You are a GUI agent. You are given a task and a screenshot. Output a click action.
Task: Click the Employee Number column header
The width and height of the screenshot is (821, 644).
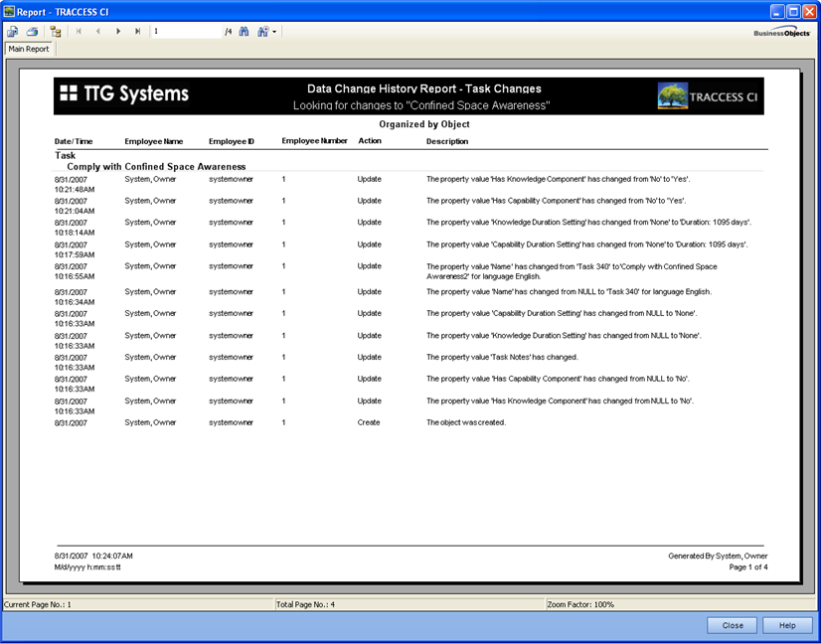coord(315,141)
